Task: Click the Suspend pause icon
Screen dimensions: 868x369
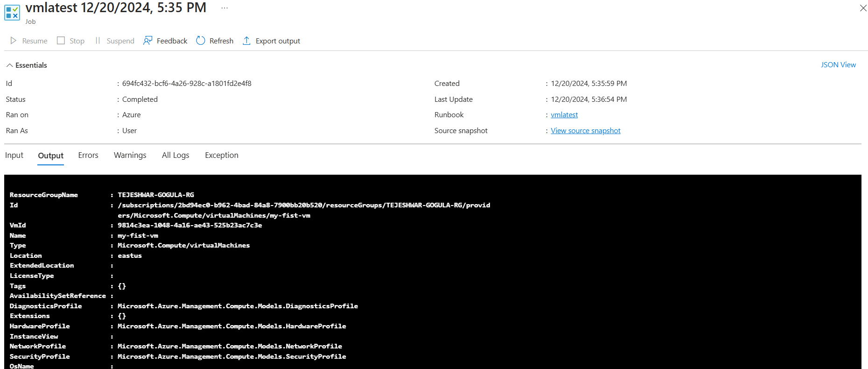Action: click(x=98, y=41)
